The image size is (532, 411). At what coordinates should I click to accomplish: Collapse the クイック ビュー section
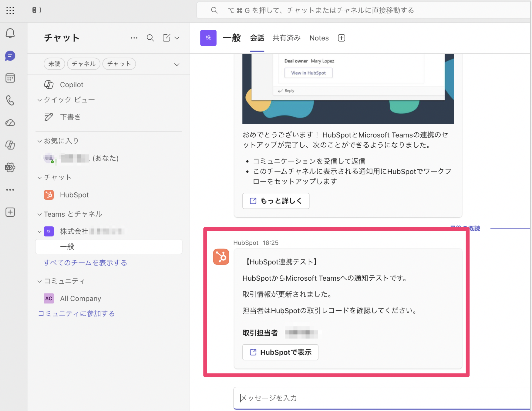39,100
